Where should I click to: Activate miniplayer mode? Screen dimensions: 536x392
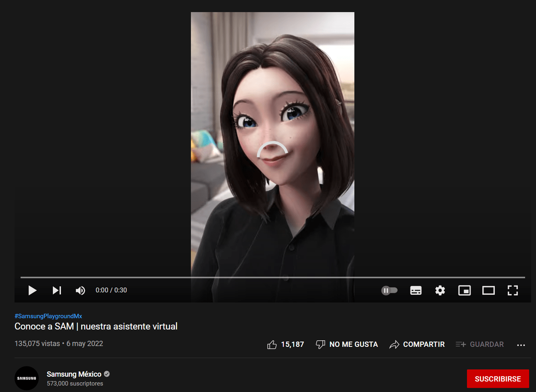[x=464, y=290]
